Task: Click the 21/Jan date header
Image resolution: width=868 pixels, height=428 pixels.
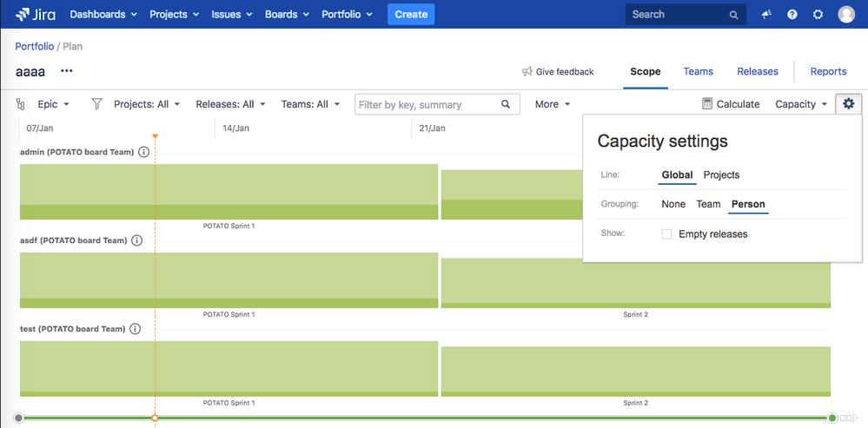Action: (x=433, y=128)
